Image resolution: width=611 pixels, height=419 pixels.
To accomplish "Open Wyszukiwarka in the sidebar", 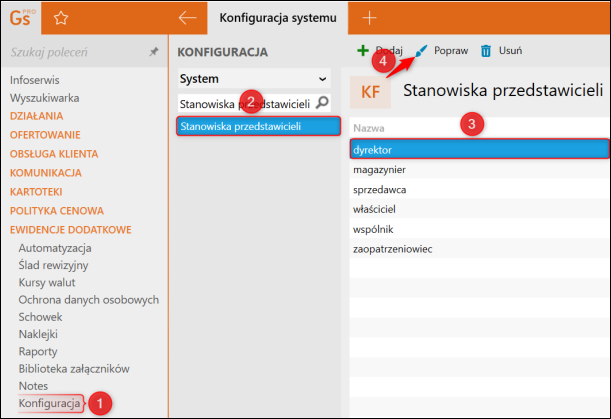I will click(x=44, y=98).
